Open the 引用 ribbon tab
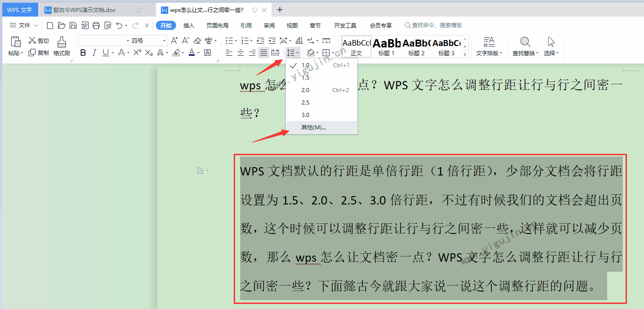The image size is (644, 309). [246, 25]
